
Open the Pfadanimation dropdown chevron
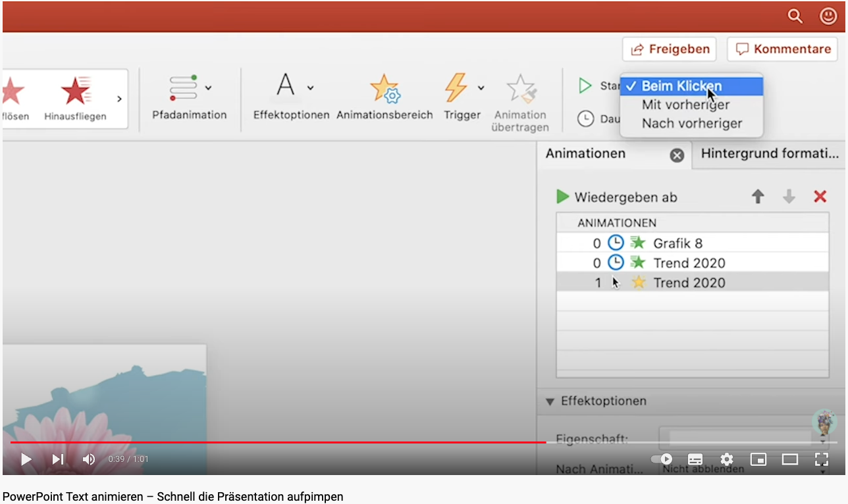pos(209,87)
